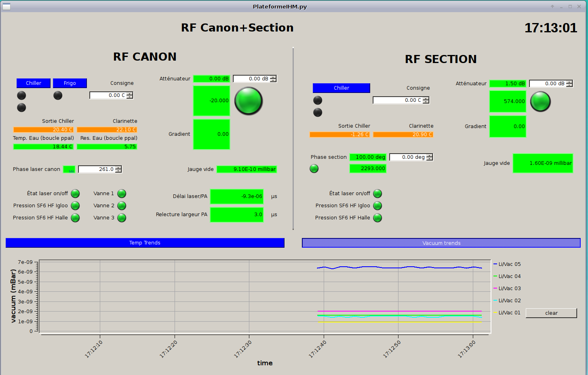Click RF Canon Pression SF6 HF Igloo LED
The width and height of the screenshot is (588, 375).
75,206
